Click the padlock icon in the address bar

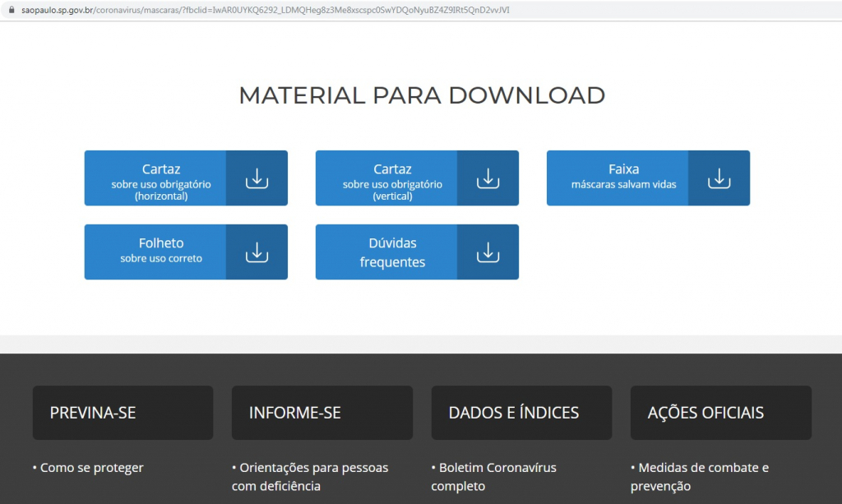(12, 10)
